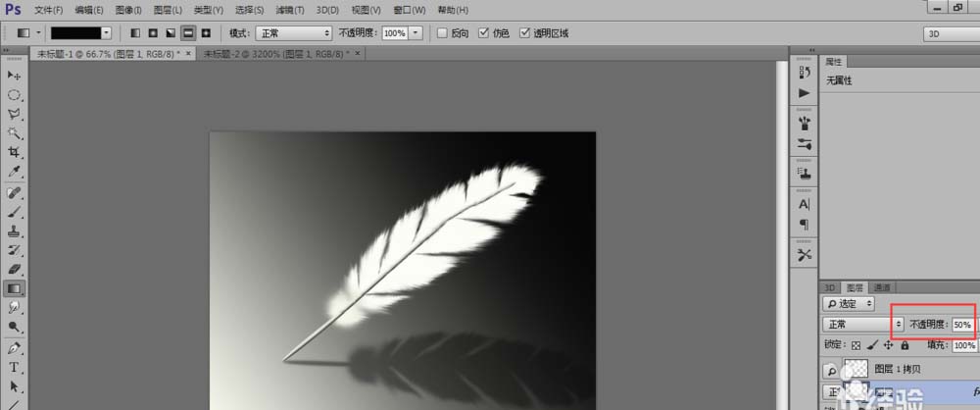Select the History Brush tool

[15, 250]
